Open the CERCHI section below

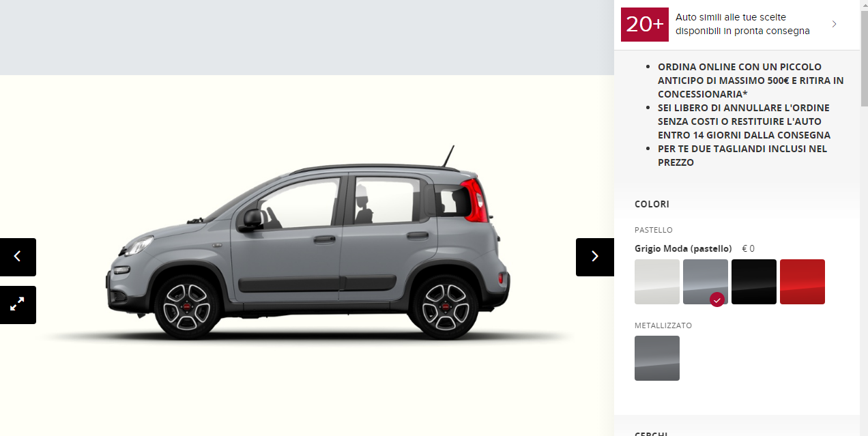point(652,433)
